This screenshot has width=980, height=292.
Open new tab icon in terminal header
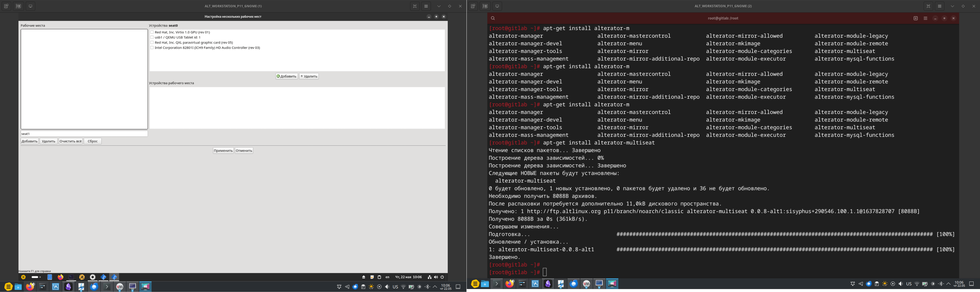916,18
